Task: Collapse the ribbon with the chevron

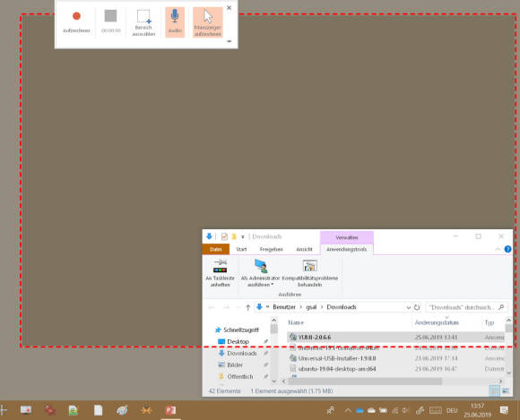Action: [498, 249]
